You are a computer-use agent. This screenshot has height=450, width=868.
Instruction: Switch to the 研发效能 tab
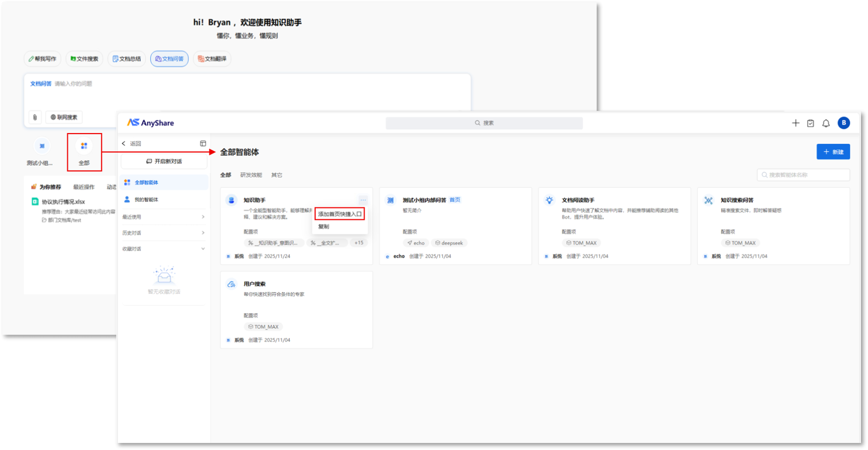[x=251, y=175]
